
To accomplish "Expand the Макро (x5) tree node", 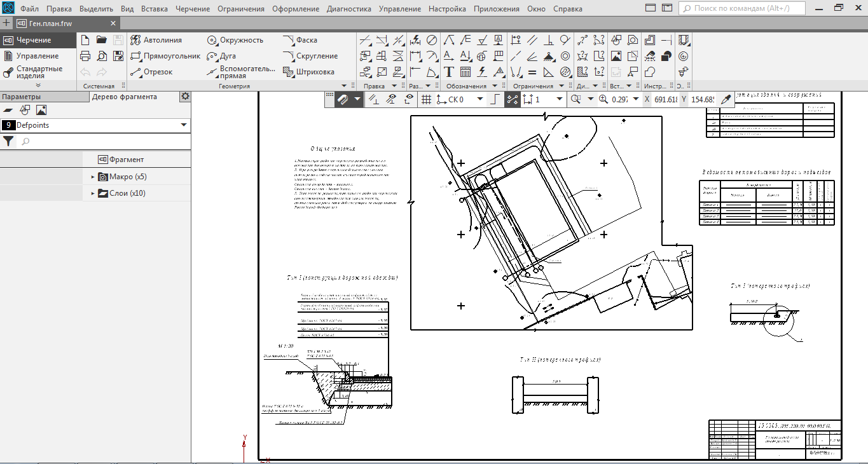I will click(93, 177).
